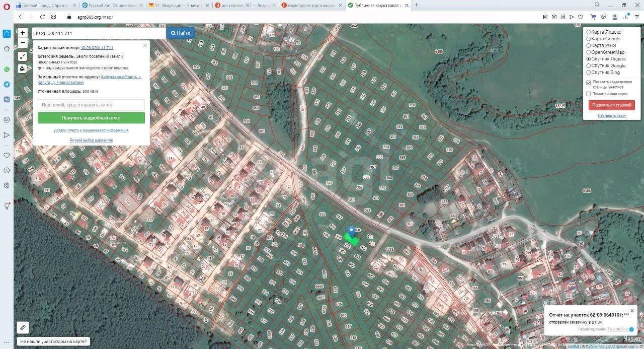
Task: Uncheck Показать кадастровые границы участков
Action: pos(589,83)
